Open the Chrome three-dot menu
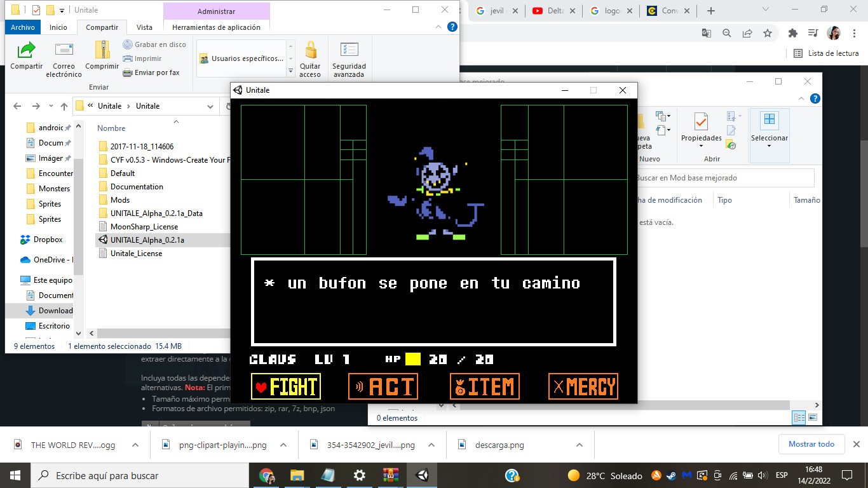Image resolution: width=868 pixels, height=488 pixels. (x=855, y=33)
